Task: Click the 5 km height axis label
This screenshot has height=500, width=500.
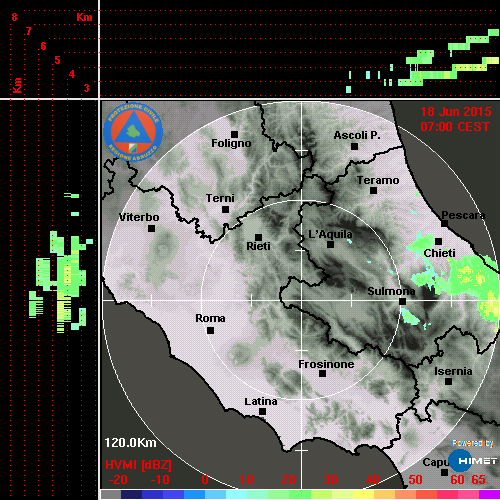Action: tap(57, 60)
